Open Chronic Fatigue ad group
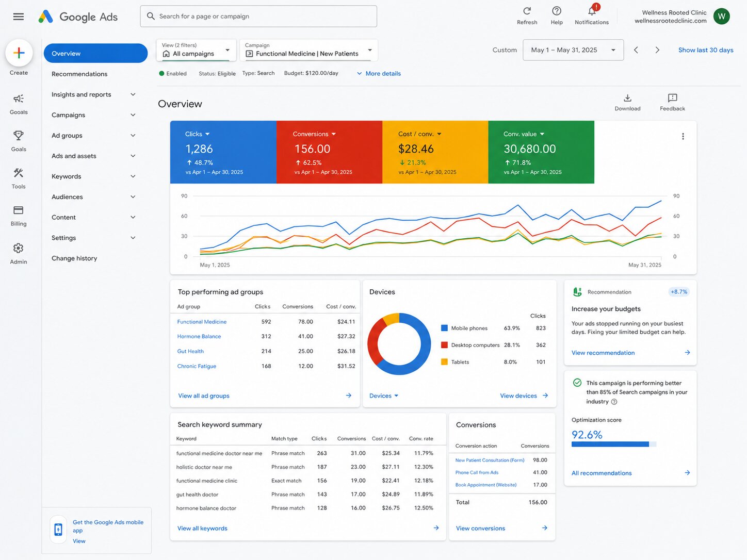 [x=197, y=366]
